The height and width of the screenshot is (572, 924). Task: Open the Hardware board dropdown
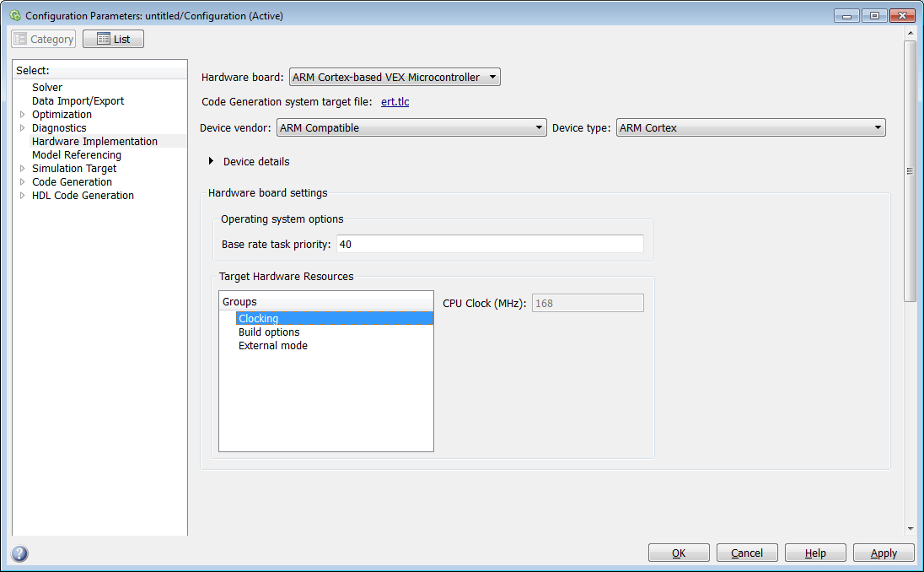[395, 77]
